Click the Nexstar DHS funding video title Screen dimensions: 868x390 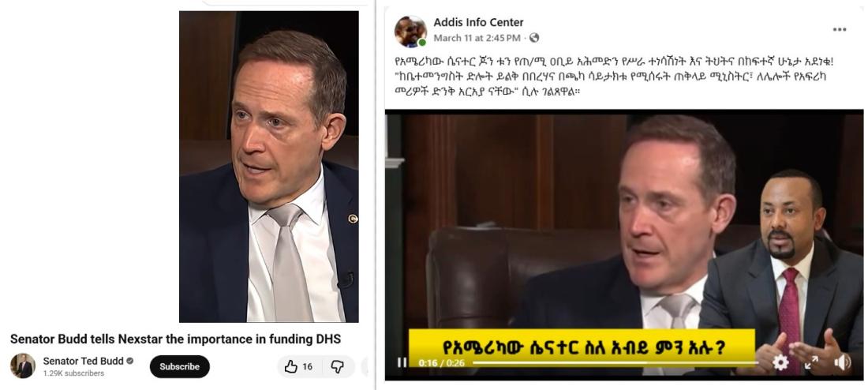tap(175, 339)
